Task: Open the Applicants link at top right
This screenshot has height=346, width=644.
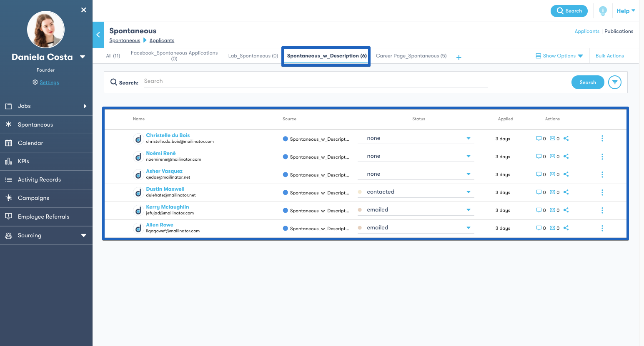Action: [x=587, y=31]
